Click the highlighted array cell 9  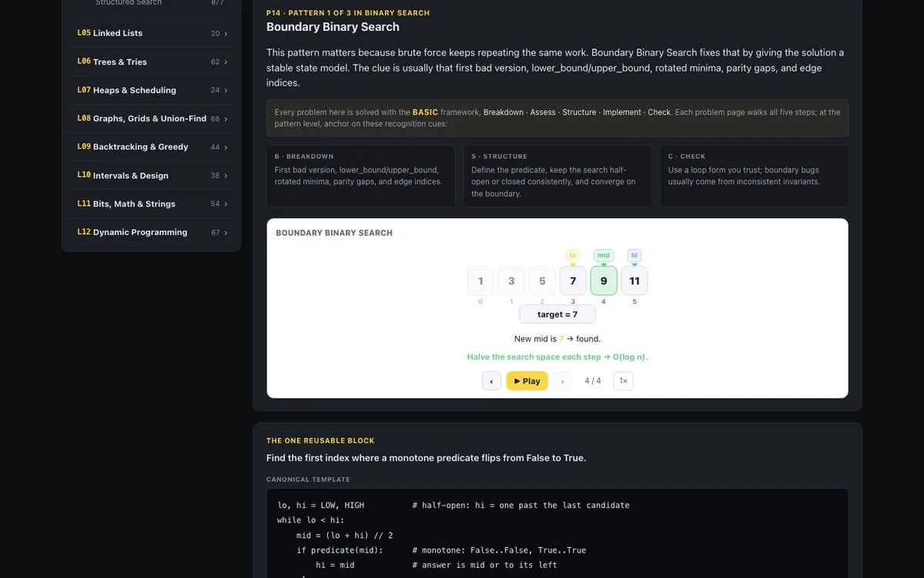[x=604, y=281]
